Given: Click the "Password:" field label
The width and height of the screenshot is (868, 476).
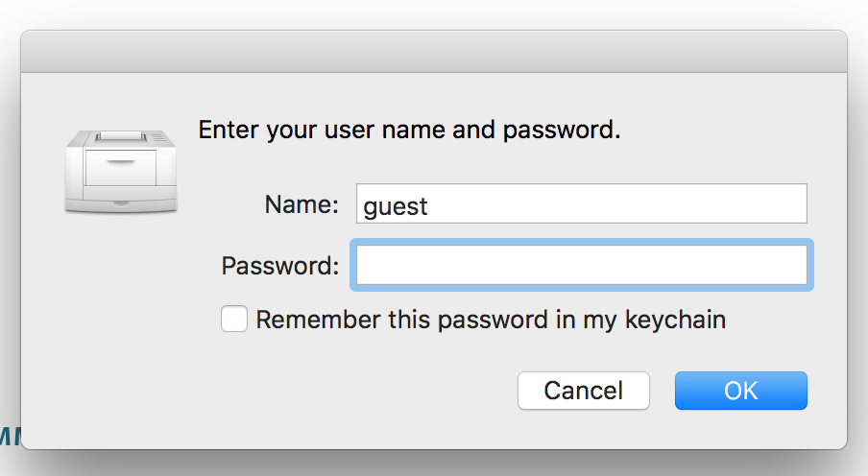Looking at the screenshot, I should tap(280, 266).
